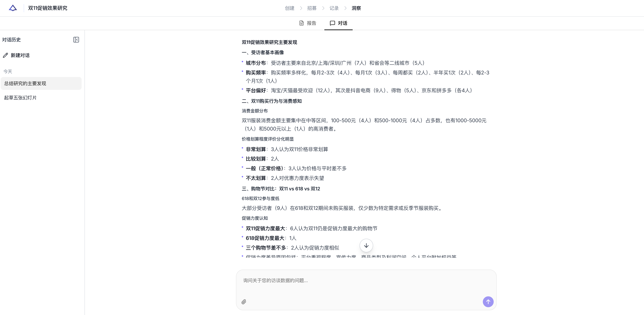The image size is (644, 315).
Task: Click the subheading 618和双12参与度低
Action: pyautogui.click(x=260, y=199)
